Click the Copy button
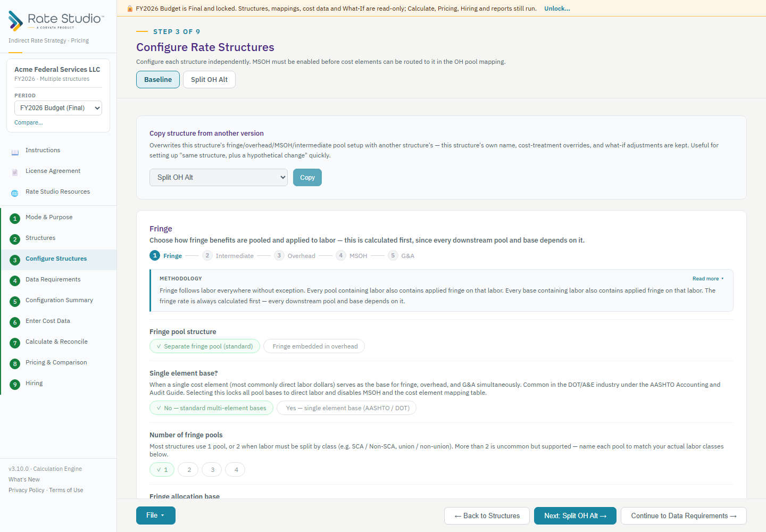Screen dimensions: 766x532 (307, 178)
